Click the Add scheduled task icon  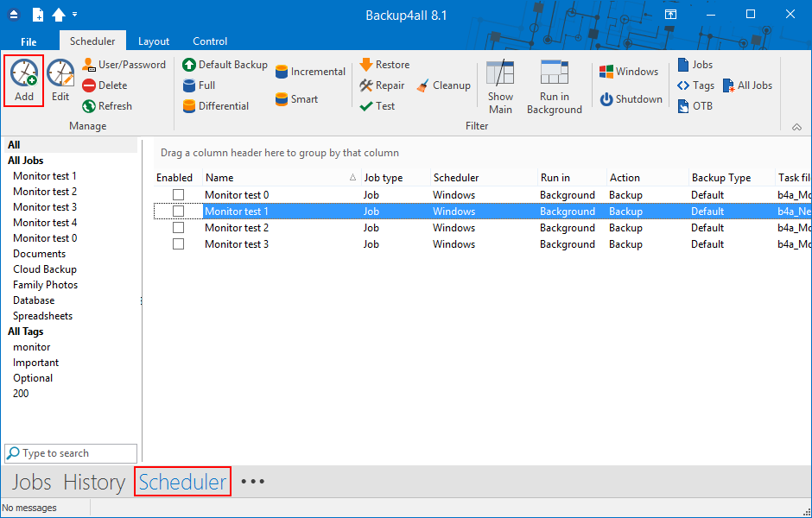click(x=24, y=75)
